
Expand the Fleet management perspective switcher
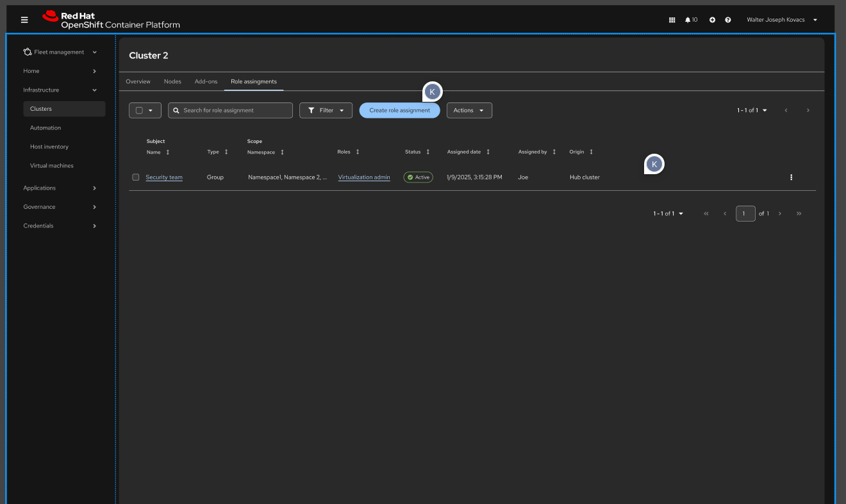[x=60, y=53]
